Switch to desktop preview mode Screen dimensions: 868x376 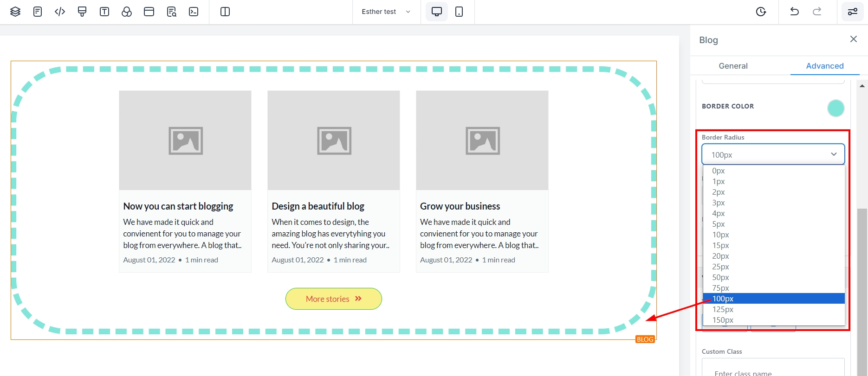(x=437, y=12)
